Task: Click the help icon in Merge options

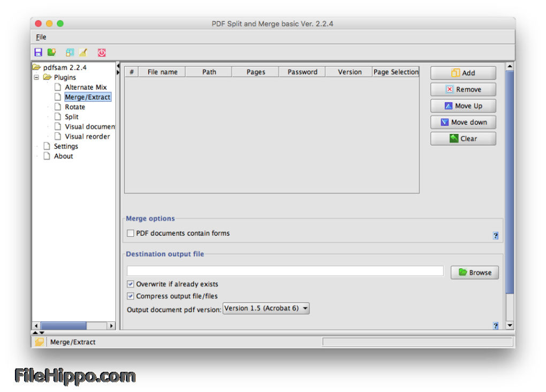Action: (496, 236)
